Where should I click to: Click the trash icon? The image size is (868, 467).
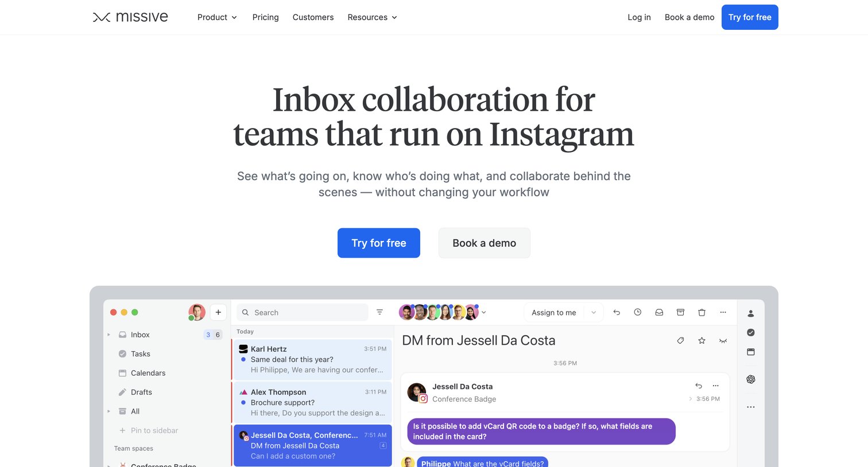pyautogui.click(x=702, y=312)
